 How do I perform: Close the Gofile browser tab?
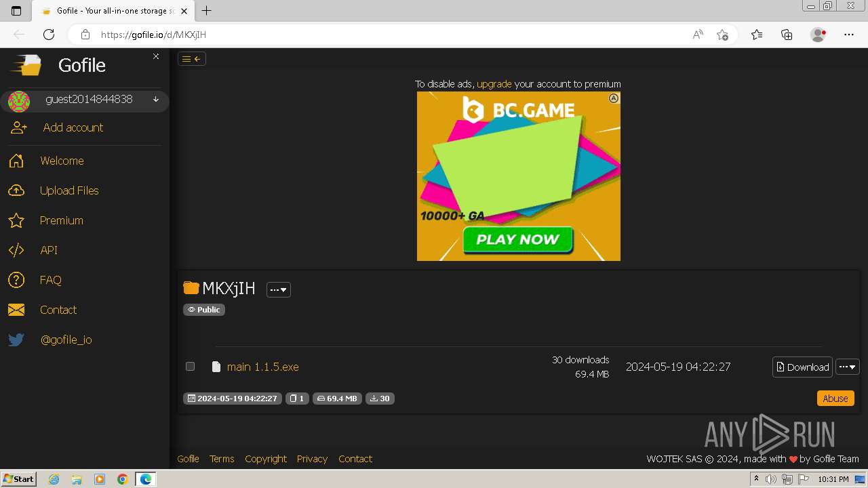(x=184, y=11)
